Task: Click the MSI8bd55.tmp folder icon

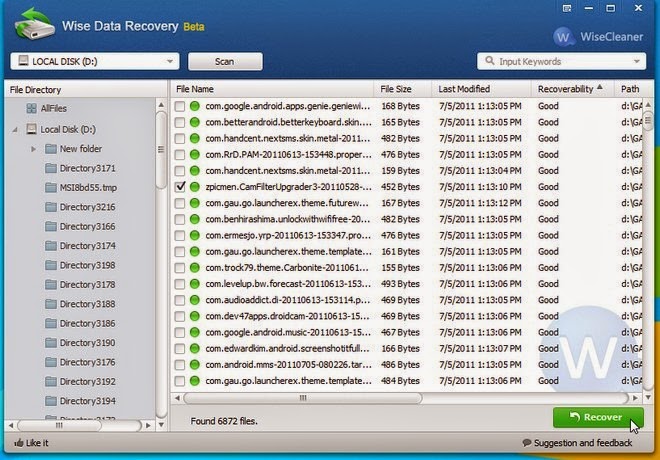Action: [51, 187]
